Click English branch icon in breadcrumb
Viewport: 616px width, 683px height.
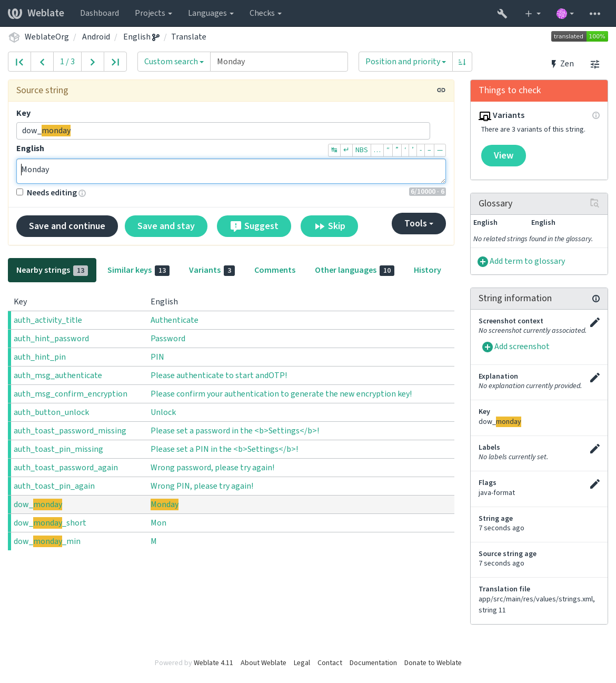pyautogui.click(x=156, y=37)
